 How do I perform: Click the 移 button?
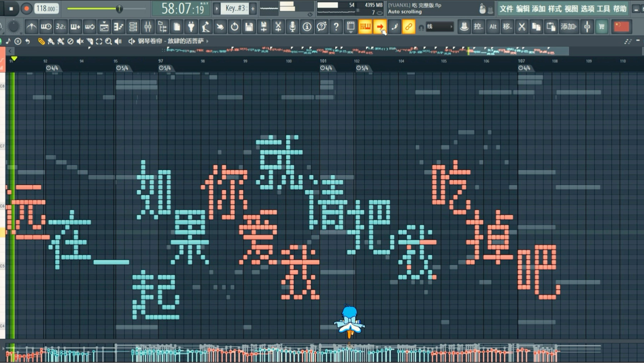(507, 27)
